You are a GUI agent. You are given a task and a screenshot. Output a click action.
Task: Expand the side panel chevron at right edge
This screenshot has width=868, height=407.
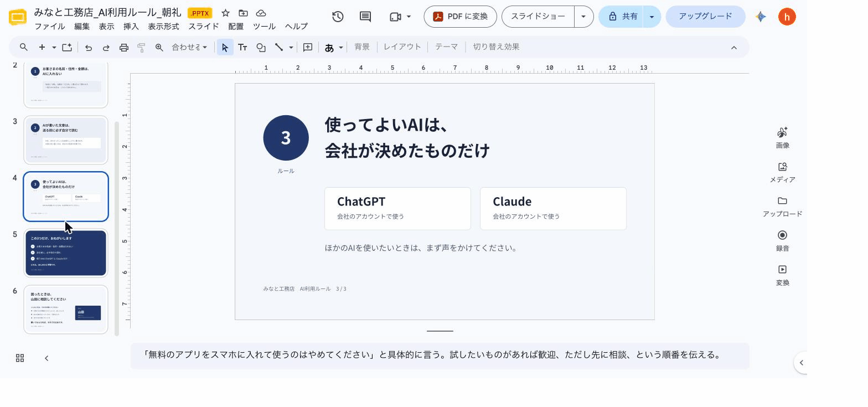tap(801, 363)
